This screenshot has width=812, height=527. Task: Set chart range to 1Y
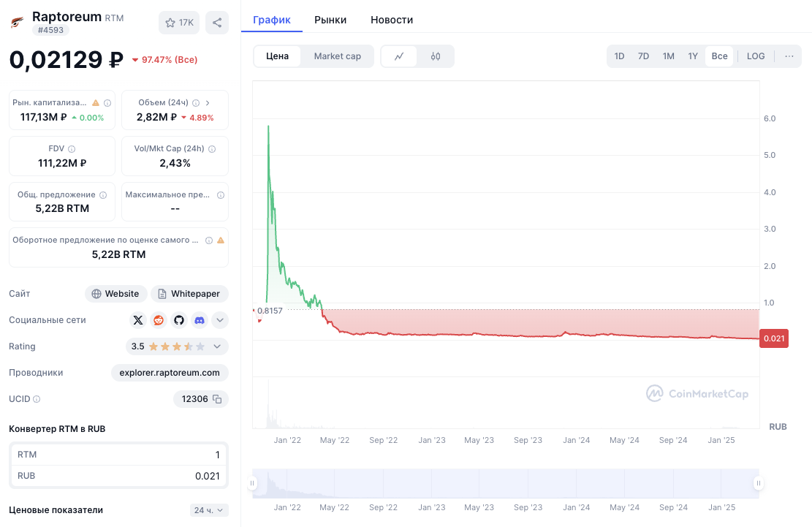[x=693, y=56]
